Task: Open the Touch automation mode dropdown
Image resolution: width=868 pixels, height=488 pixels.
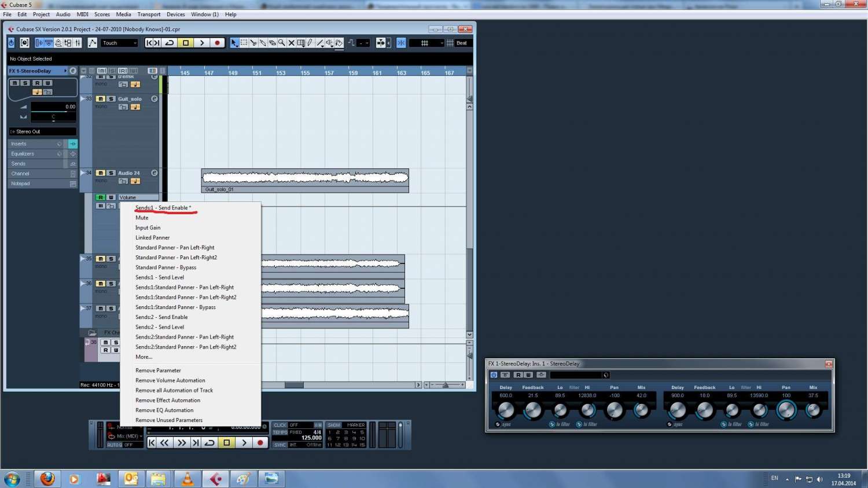Action: point(120,43)
